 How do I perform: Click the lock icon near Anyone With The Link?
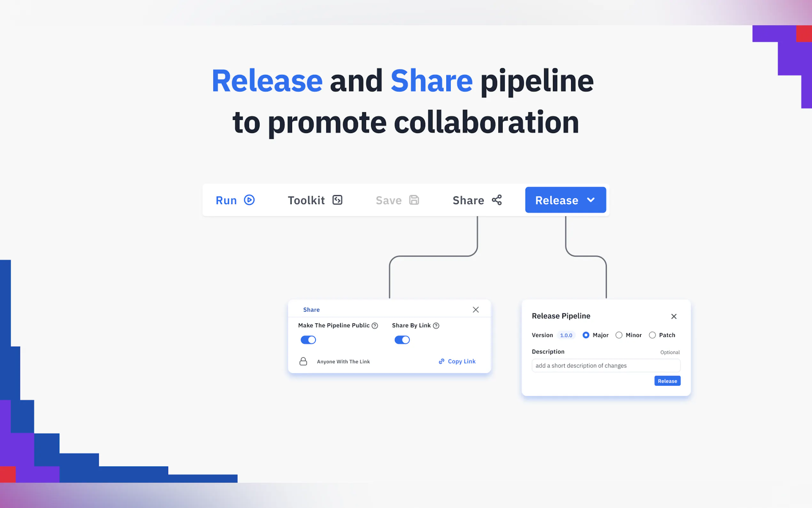(303, 361)
